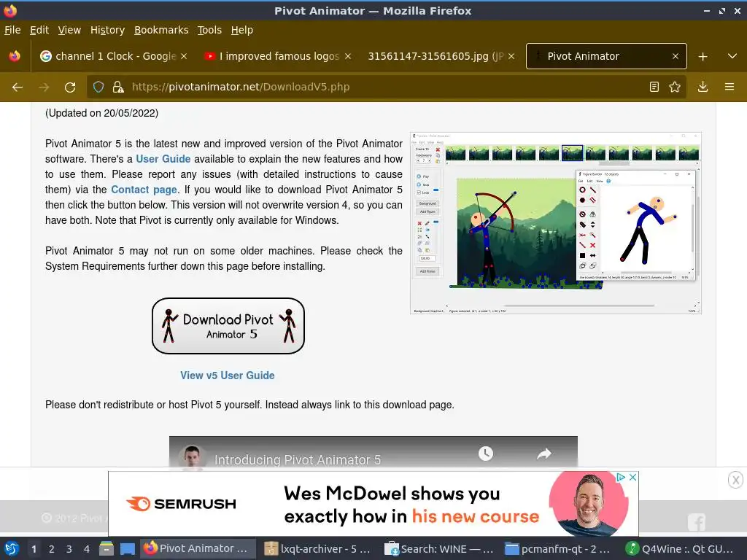747x560 pixels.
Task: Close the 31561147 jpg tab
Action: click(x=511, y=56)
